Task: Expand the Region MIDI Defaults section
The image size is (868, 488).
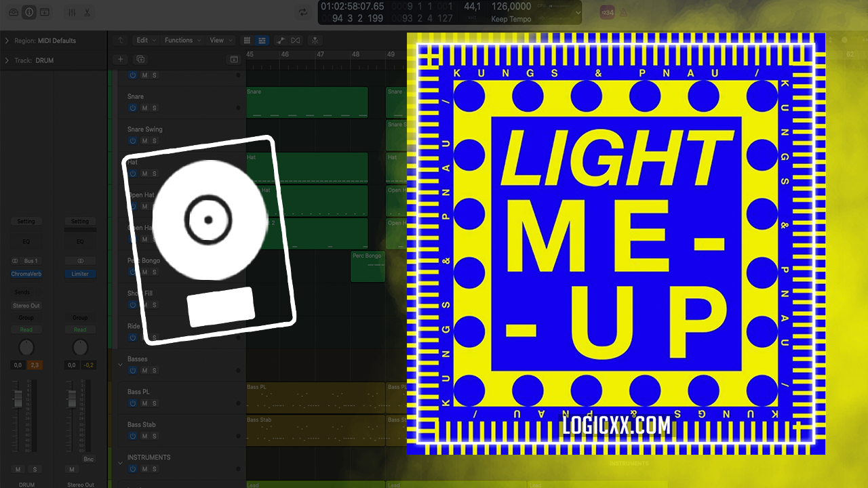Action: (x=7, y=41)
